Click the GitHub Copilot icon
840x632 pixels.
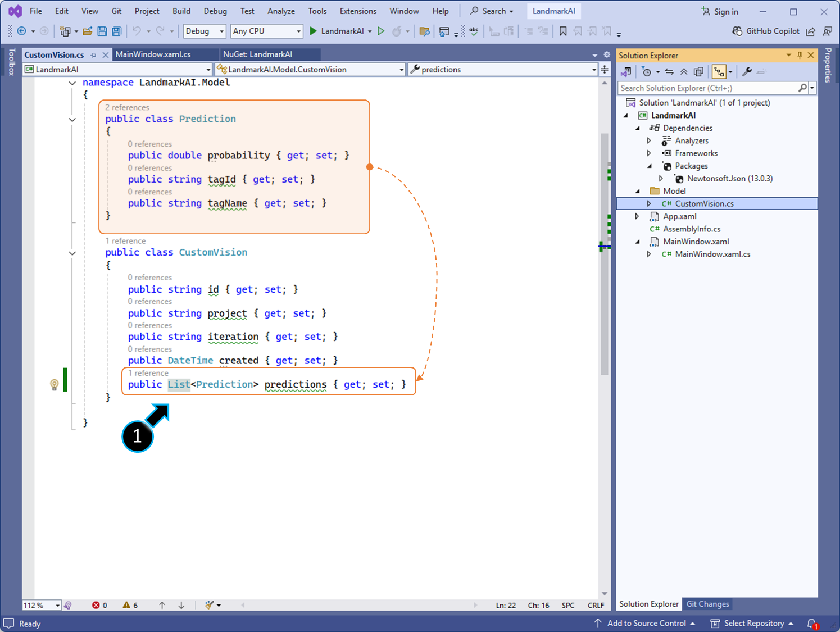click(x=738, y=31)
